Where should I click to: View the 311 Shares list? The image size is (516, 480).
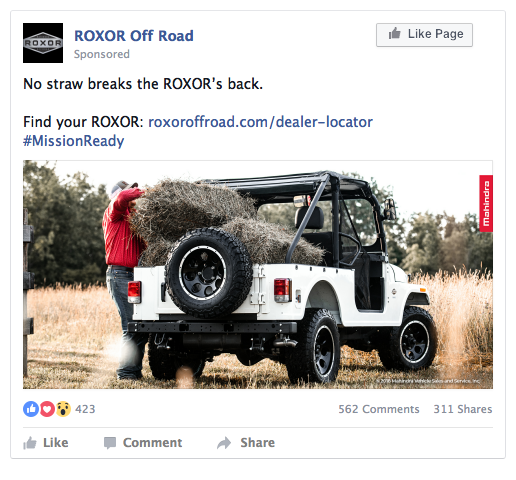463,409
